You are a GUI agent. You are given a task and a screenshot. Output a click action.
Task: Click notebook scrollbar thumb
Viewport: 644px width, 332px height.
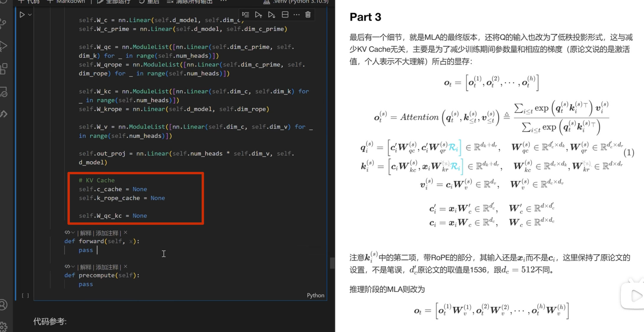click(x=332, y=263)
